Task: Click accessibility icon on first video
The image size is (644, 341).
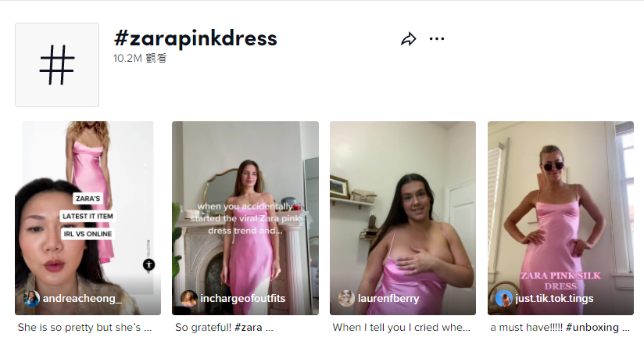Action: 148,264
